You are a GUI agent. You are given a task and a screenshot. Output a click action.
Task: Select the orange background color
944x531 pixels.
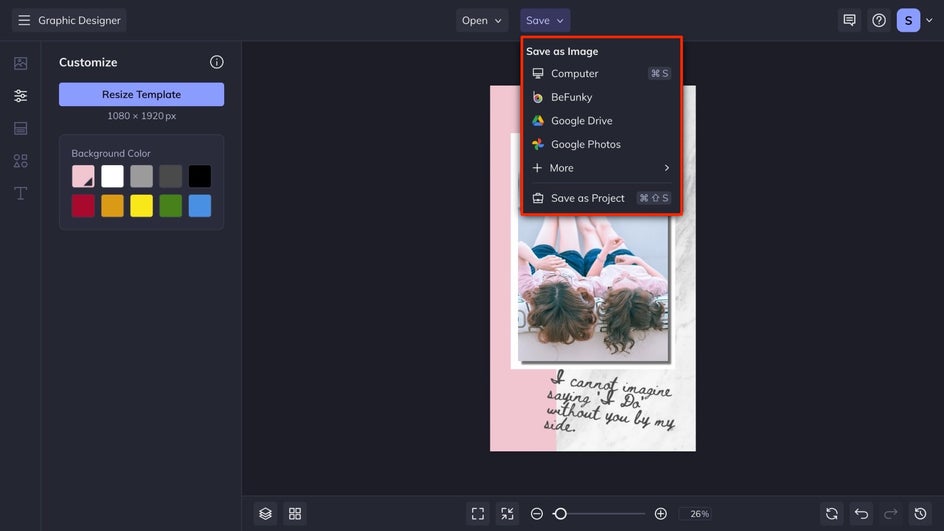click(113, 206)
